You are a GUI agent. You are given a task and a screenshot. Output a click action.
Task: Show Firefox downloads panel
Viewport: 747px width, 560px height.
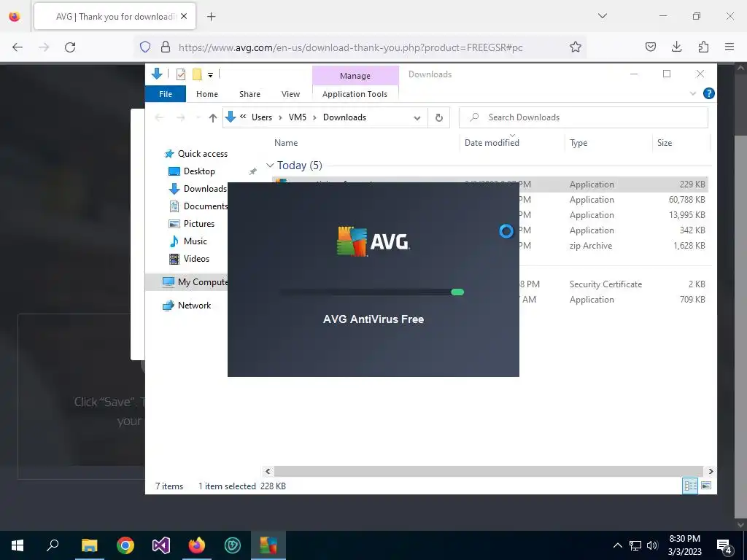coord(676,47)
